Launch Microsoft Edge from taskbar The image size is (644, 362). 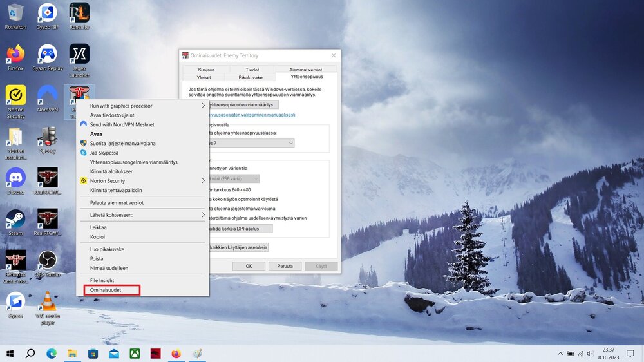[52, 354]
